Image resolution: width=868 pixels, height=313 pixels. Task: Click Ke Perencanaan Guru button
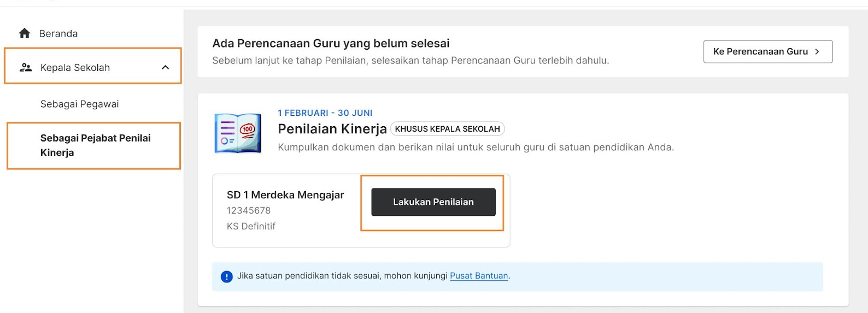(x=768, y=51)
